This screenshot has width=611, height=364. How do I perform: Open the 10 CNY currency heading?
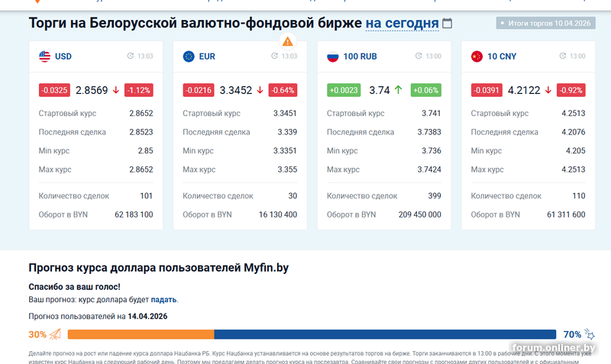(x=502, y=56)
